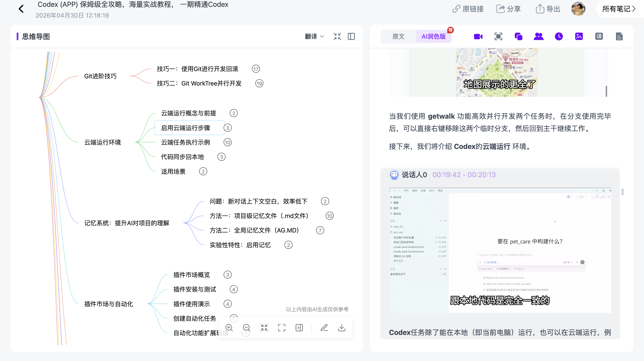Image resolution: width=644 pixels, height=361 pixels.
Task: Open the Codex app screenshot thumbnail
Action: [x=500, y=250]
